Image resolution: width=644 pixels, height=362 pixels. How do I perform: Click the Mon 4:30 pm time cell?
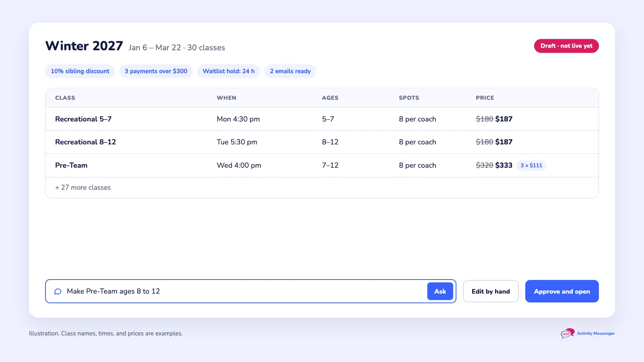[x=238, y=119]
